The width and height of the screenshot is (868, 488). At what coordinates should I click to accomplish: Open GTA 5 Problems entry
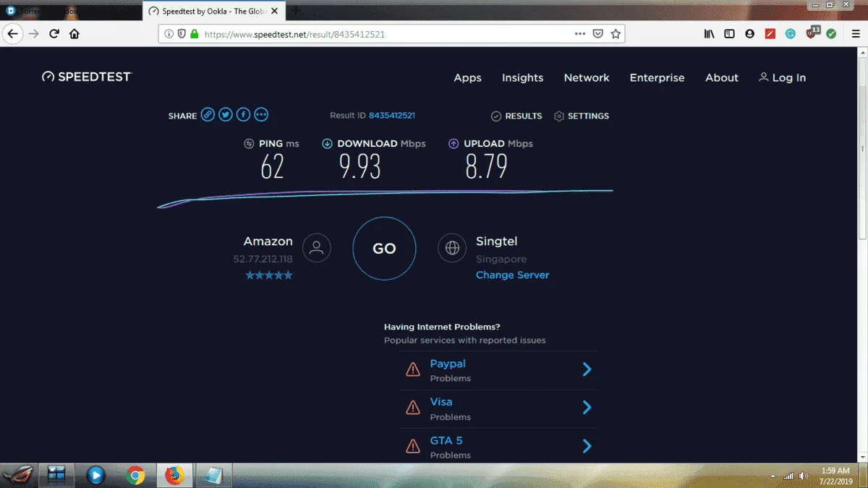click(x=498, y=447)
